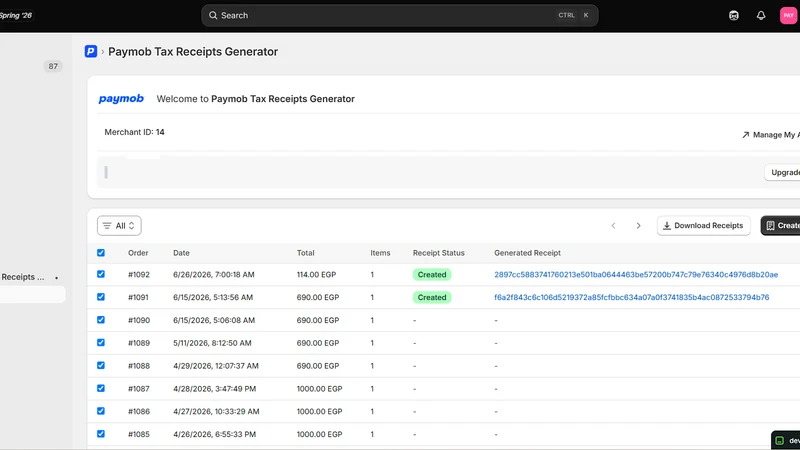The image size is (800, 450).
Task: Click the dev tools badge at bottom right
Action: tap(786, 440)
